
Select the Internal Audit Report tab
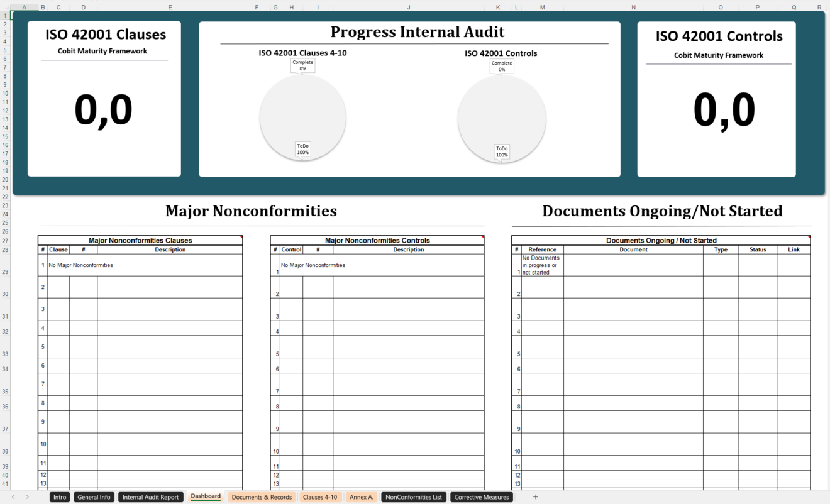[150, 496]
